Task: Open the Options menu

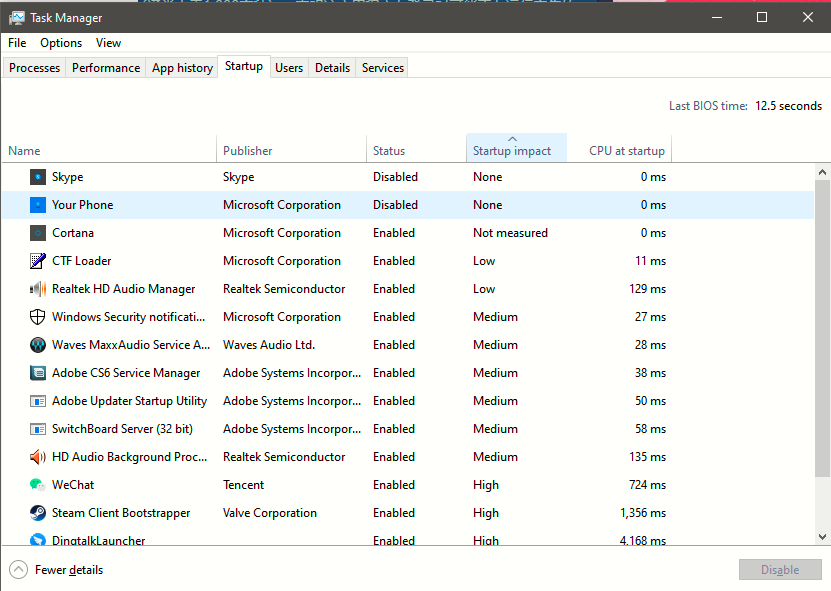Action: pyautogui.click(x=61, y=43)
